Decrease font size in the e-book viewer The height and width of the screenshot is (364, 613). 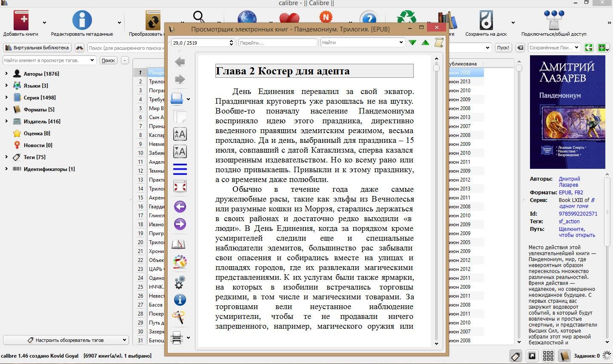[x=180, y=151]
